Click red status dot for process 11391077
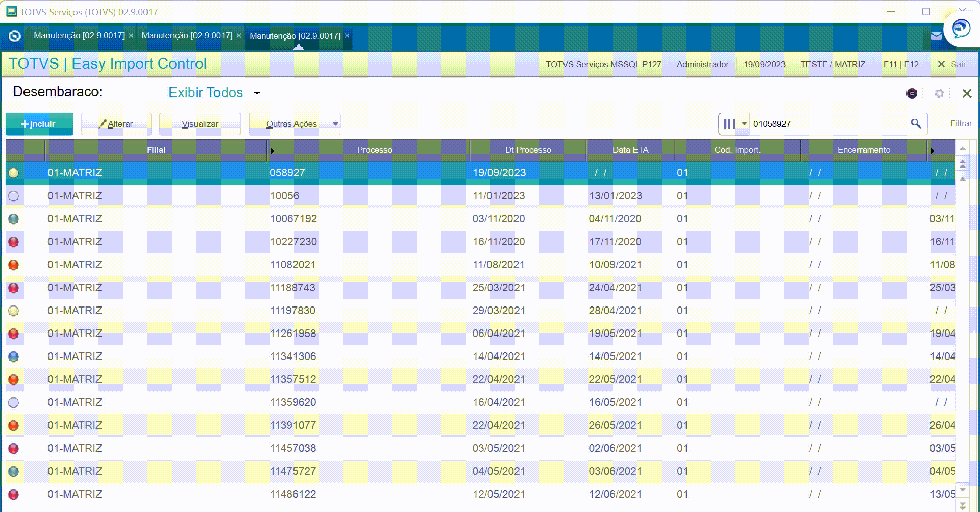Image resolution: width=980 pixels, height=512 pixels. click(x=14, y=425)
